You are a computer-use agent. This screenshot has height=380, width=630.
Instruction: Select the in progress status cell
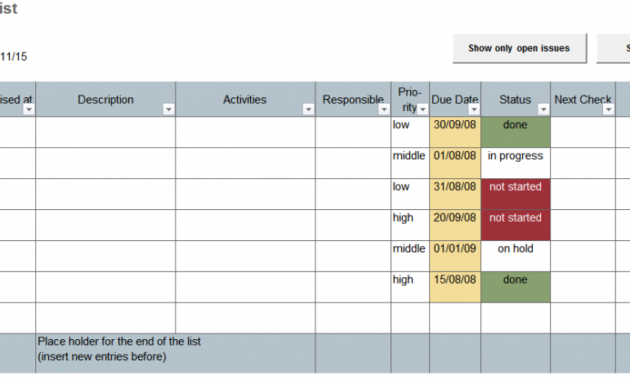[x=515, y=163]
